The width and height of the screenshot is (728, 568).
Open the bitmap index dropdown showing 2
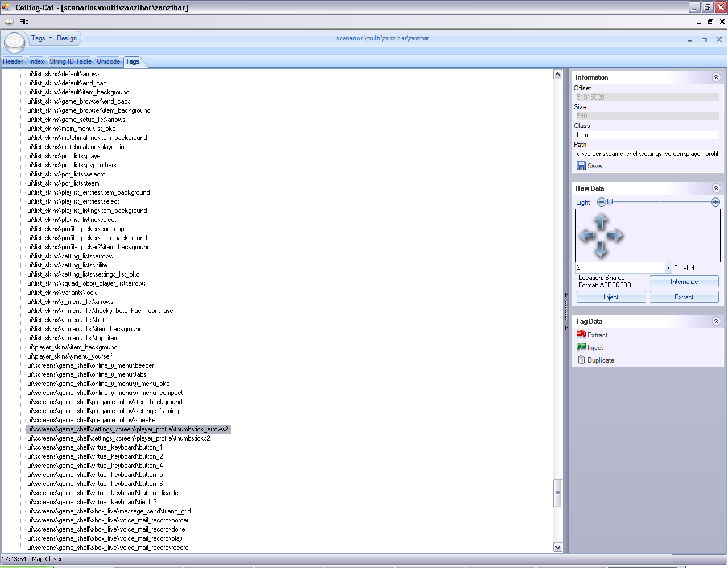pyautogui.click(x=668, y=267)
